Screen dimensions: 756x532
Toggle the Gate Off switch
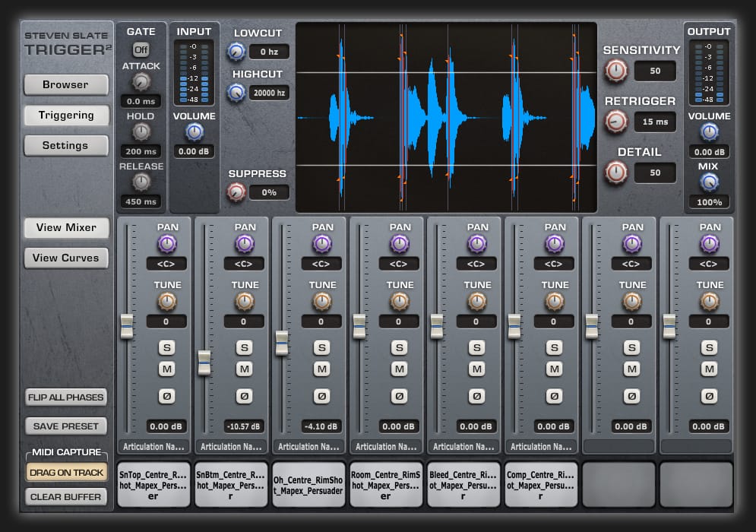[141, 49]
